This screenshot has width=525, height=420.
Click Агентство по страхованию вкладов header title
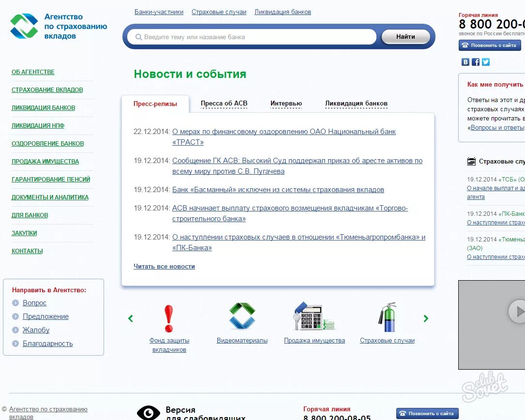pos(75,26)
